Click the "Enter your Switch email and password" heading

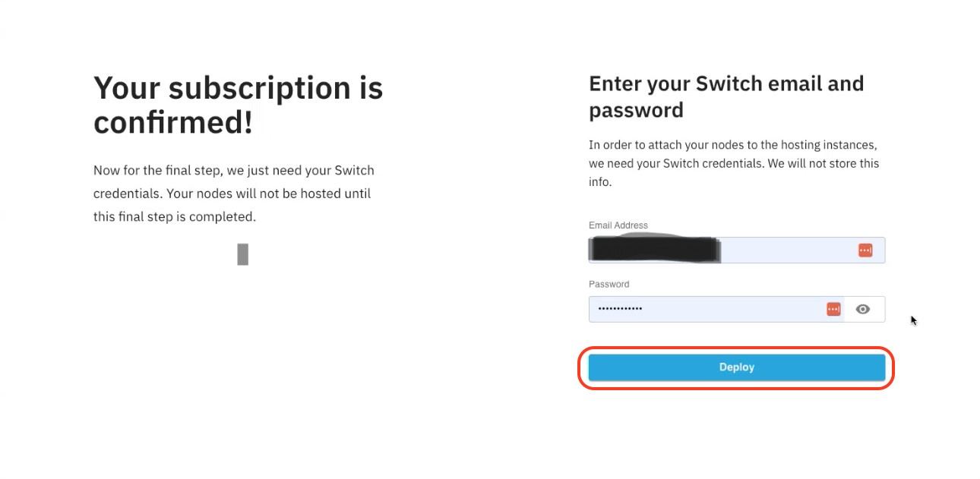pos(726,96)
